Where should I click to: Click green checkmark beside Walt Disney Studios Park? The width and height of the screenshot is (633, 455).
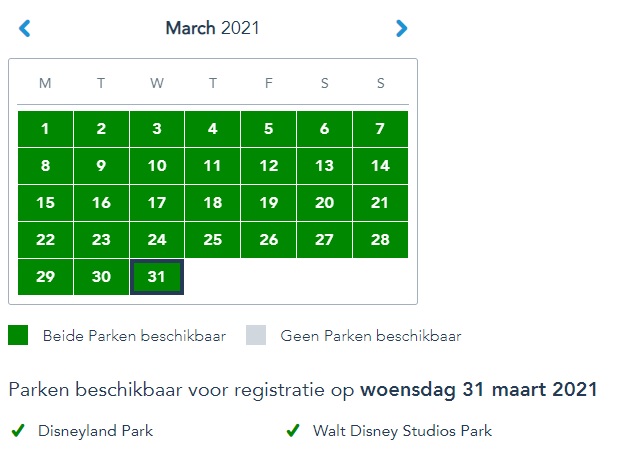click(x=293, y=431)
